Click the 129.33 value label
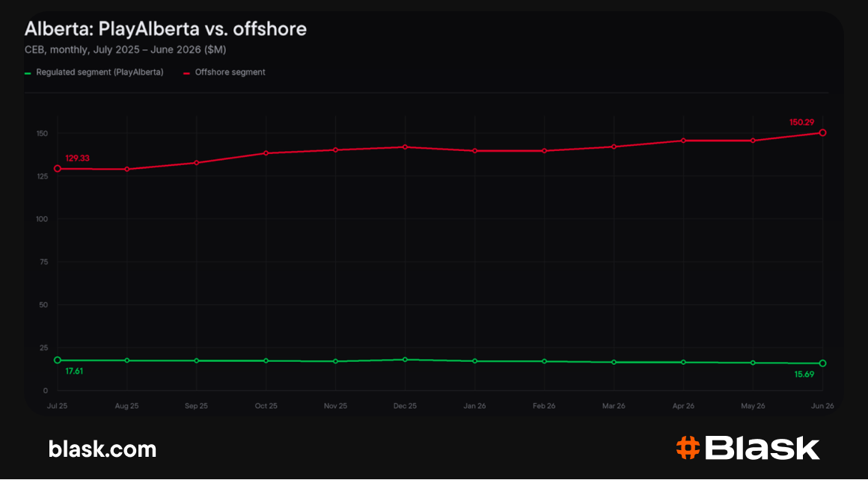This screenshot has height=480, width=868. 78,159
